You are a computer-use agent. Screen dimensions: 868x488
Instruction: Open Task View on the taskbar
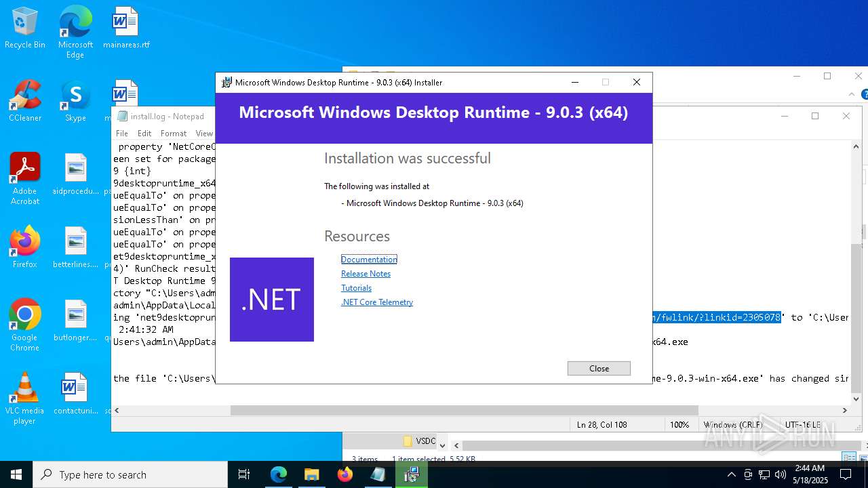tap(244, 474)
